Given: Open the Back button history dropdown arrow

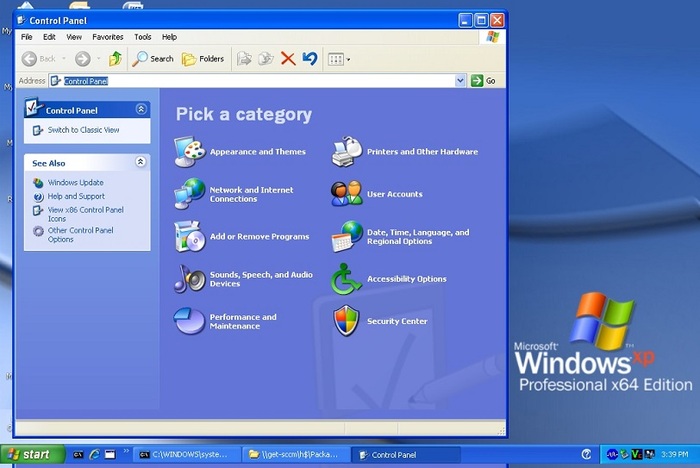Looking at the screenshot, I should pos(64,59).
